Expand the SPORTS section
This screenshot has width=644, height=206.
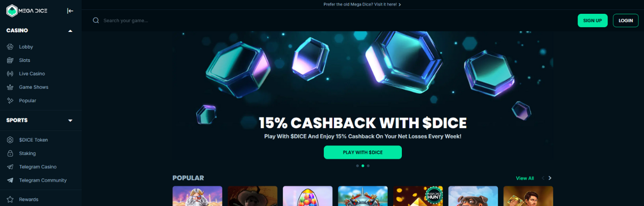[x=71, y=121]
